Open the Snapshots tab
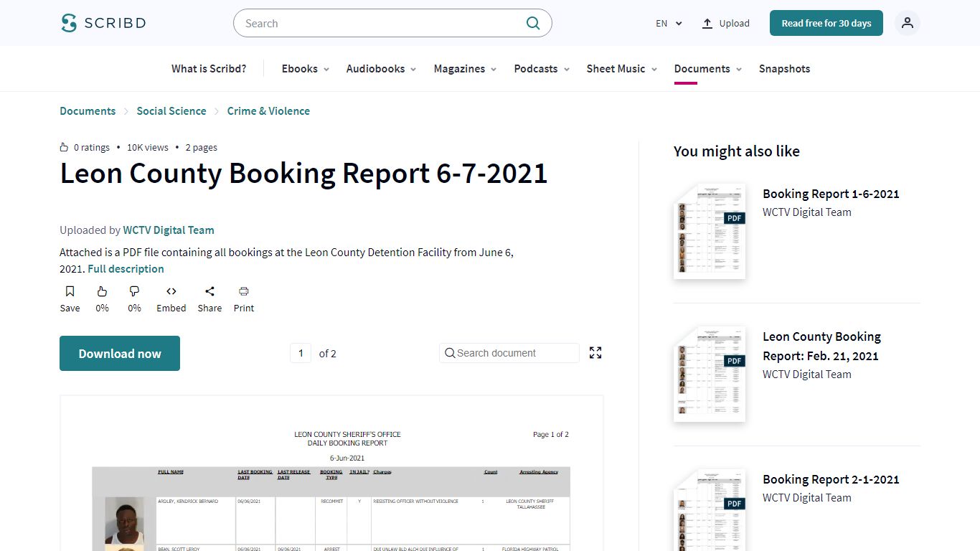The width and height of the screenshot is (980, 551). pyautogui.click(x=784, y=69)
